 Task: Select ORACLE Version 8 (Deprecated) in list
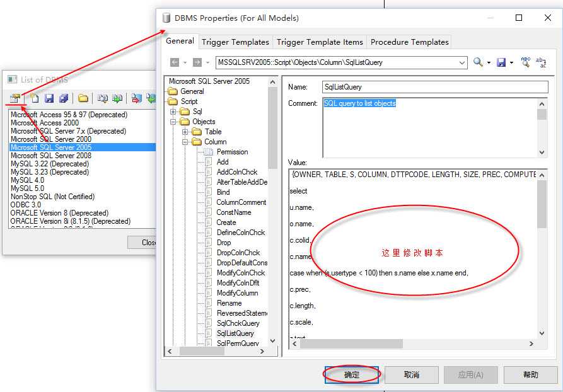(x=82, y=213)
